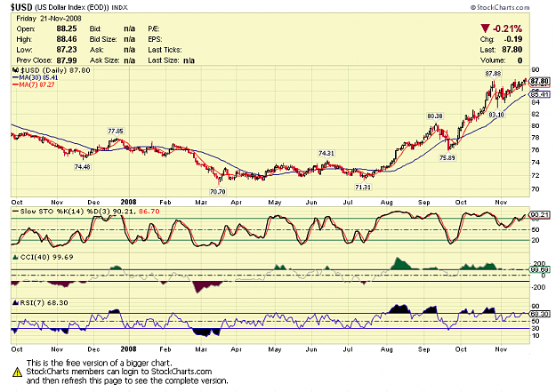Click the green mountain icon beside CCI(40)
This screenshot has width=556, height=392.
tap(15, 257)
